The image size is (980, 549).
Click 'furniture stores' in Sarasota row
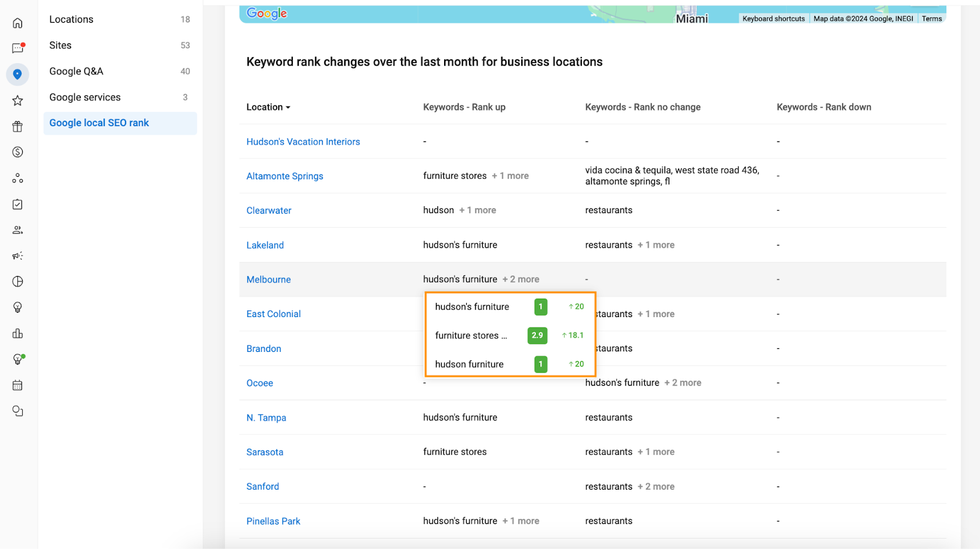tap(455, 452)
